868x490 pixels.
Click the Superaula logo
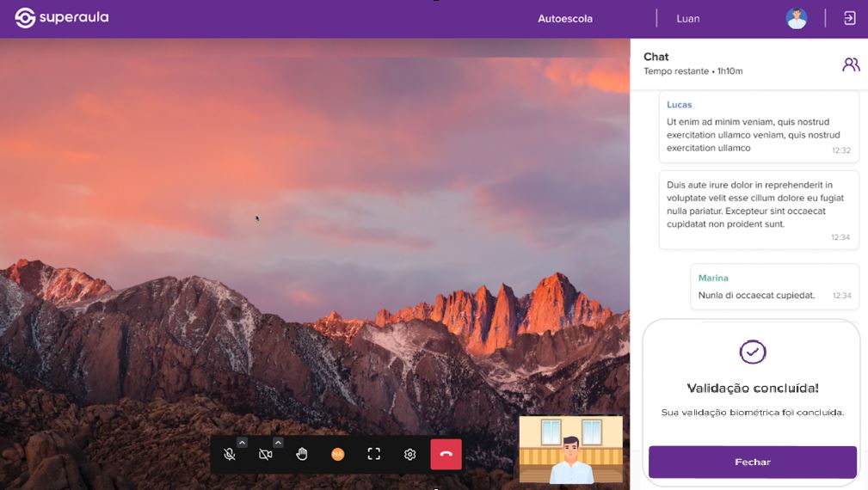62,18
